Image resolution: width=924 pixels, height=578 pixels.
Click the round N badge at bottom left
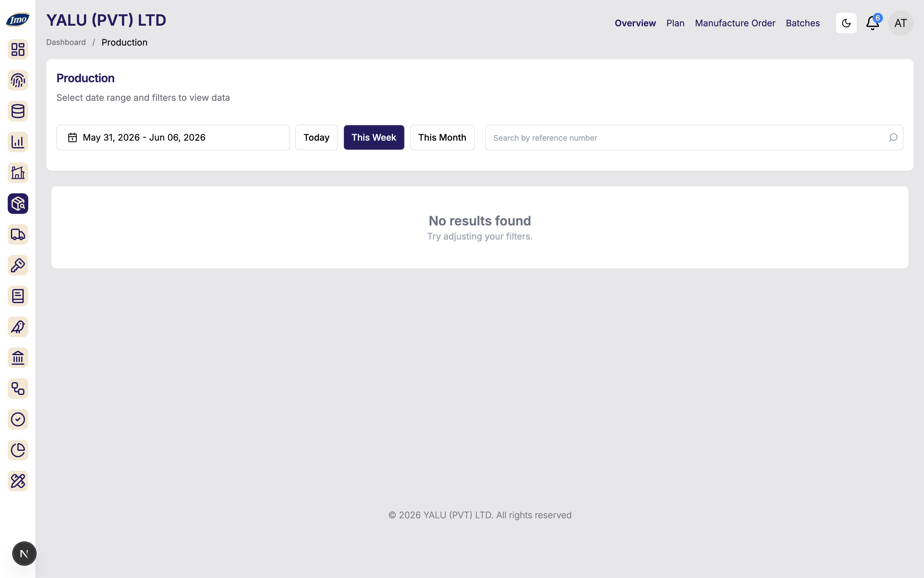24,554
